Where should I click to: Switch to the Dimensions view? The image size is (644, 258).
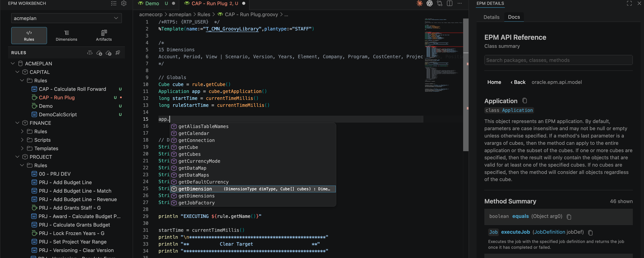coord(66,35)
